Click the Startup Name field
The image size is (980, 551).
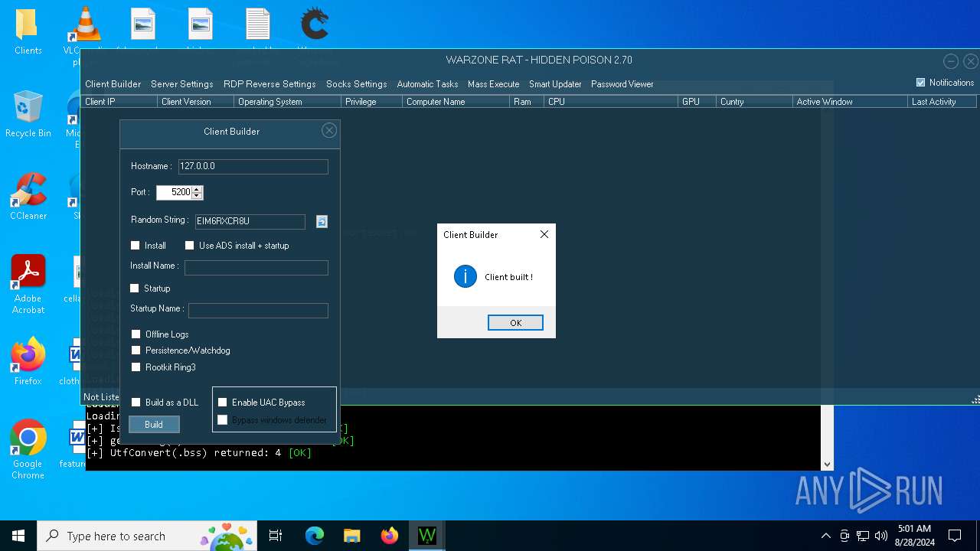click(258, 311)
